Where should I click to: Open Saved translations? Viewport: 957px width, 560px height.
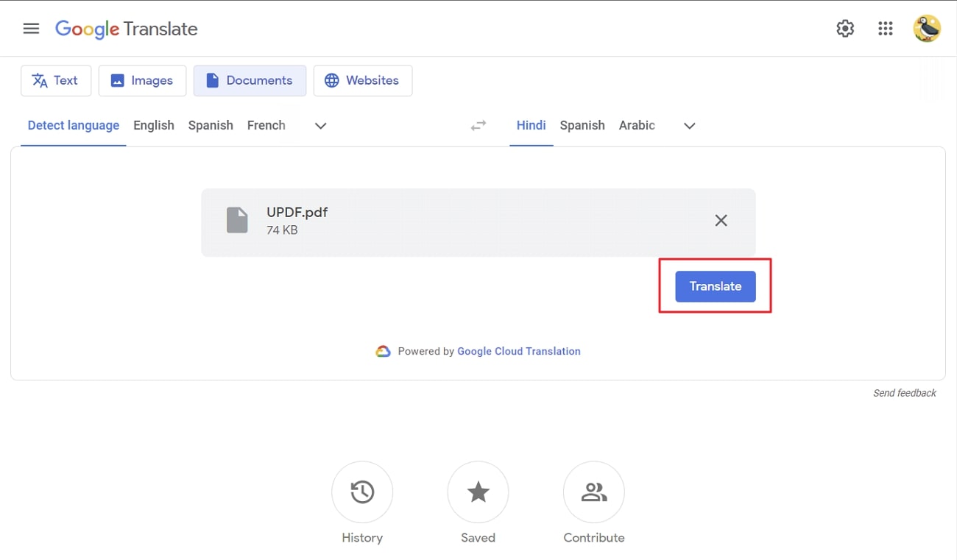[x=478, y=492]
